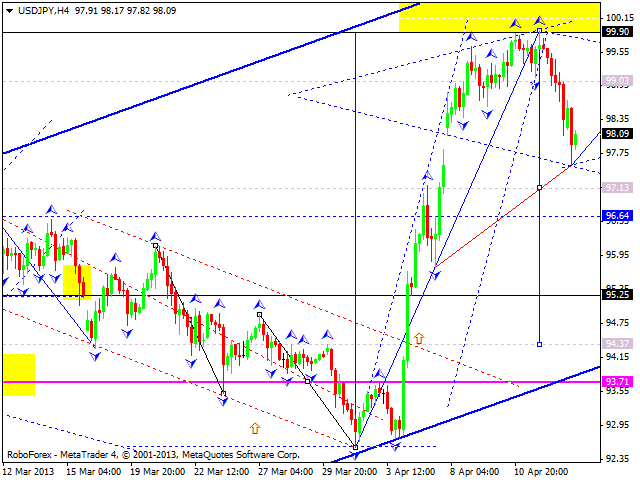Screen dimensions: 640x480
Task: Select the square marker at the 97.13 level
Action: point(540,187)
